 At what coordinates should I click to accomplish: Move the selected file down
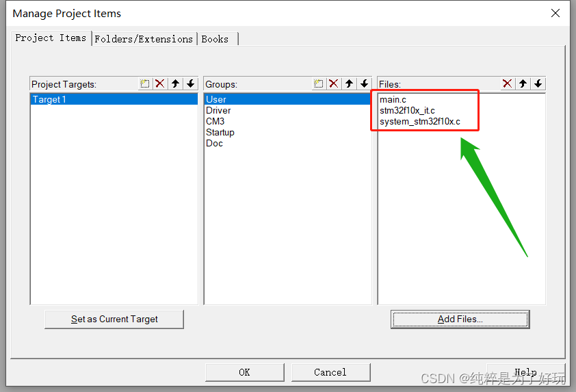coord(538,83)
